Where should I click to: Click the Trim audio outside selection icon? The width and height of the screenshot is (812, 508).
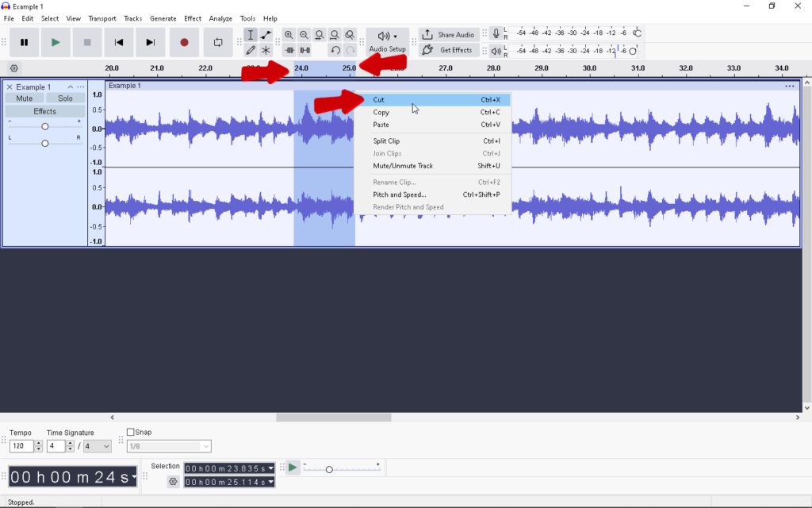point(289,50)
